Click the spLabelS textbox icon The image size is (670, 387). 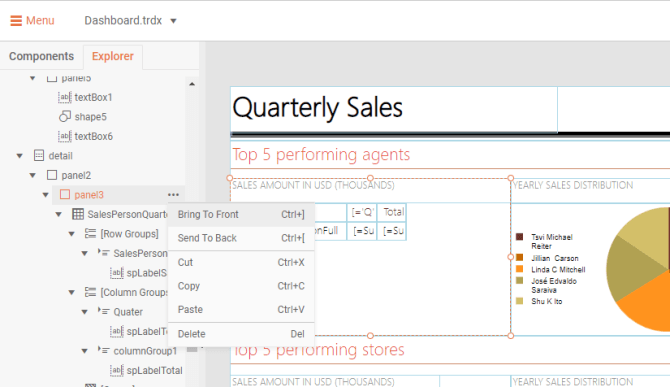tap(117, 273)
